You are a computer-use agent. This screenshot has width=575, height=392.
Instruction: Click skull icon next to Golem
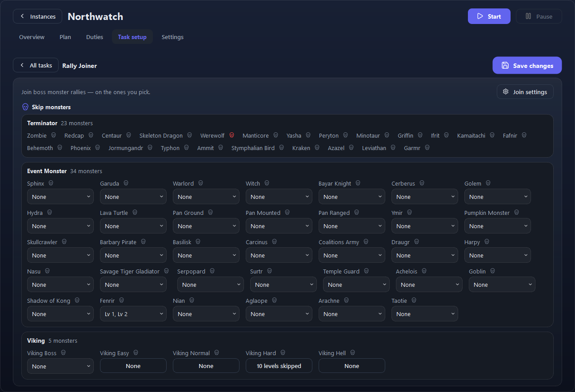[488, 183]
